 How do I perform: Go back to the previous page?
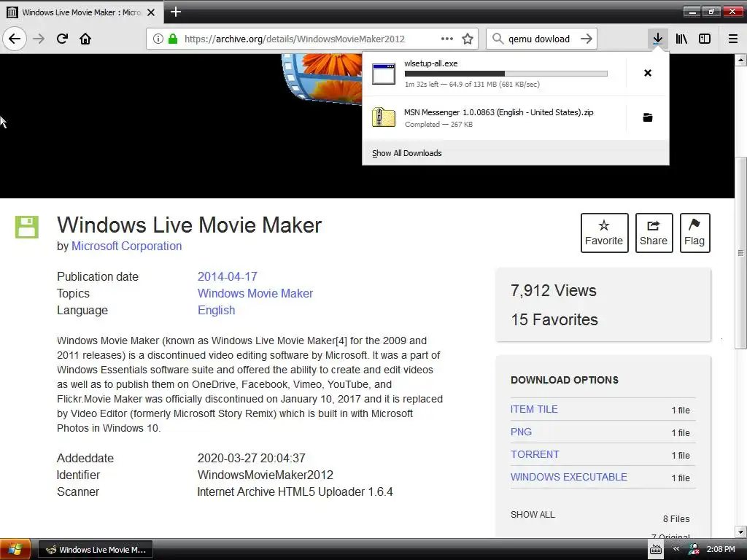[15, 39]
